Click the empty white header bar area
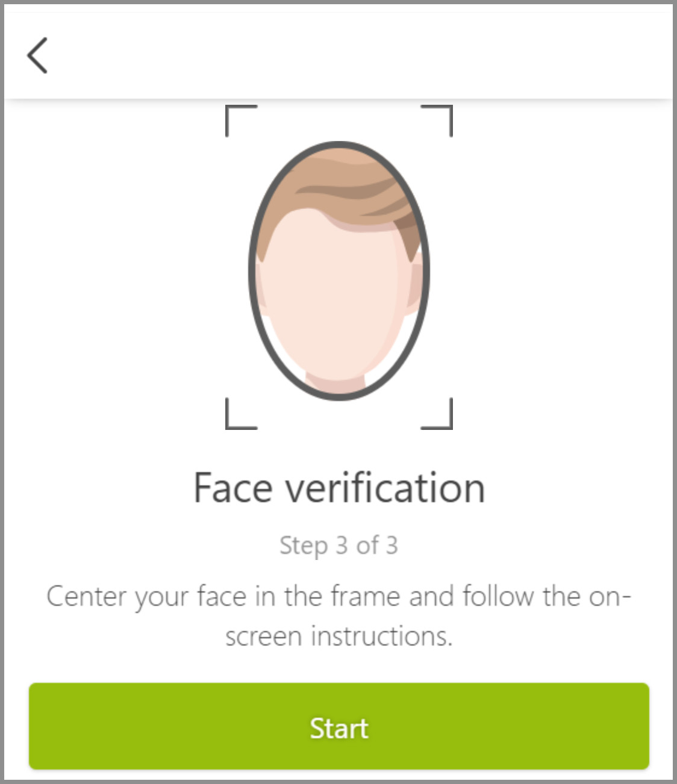 coord(361,55)
